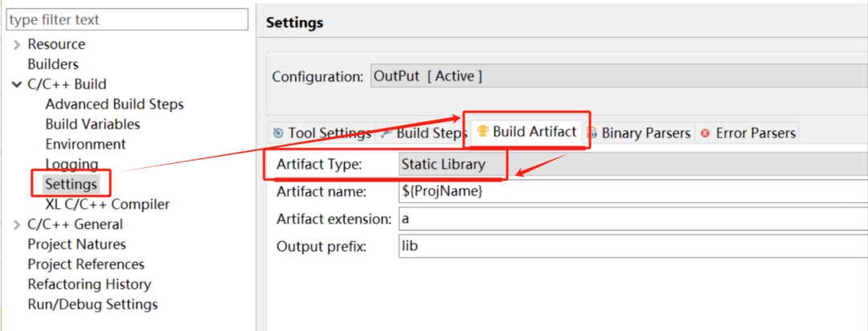The height and width of the screenshot is (331, 868).
Task: Select Run/Debug Settings in tree
Action: [x=92, y=304]
